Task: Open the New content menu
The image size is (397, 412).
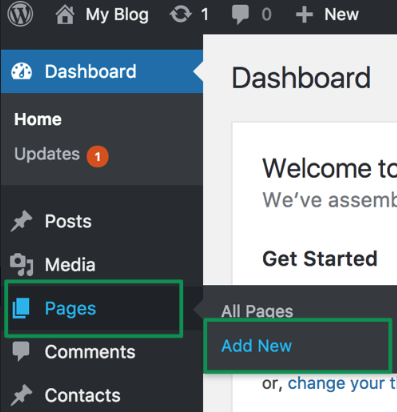Action: pyautogui.click(x=342, y=15)
